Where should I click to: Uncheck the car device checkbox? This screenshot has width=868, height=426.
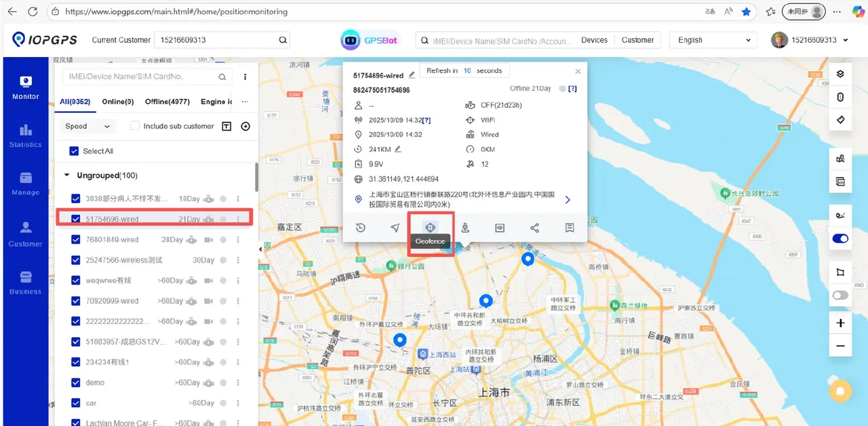(x=76, y=403)
